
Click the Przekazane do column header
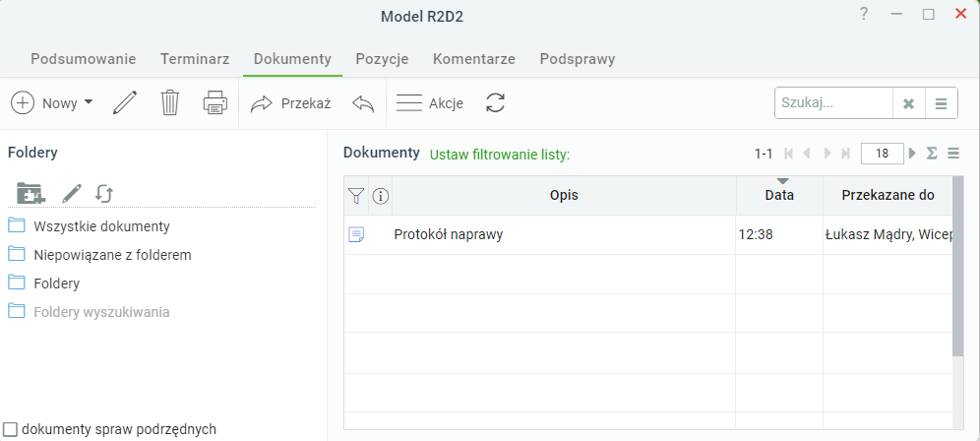click(888, 195)
